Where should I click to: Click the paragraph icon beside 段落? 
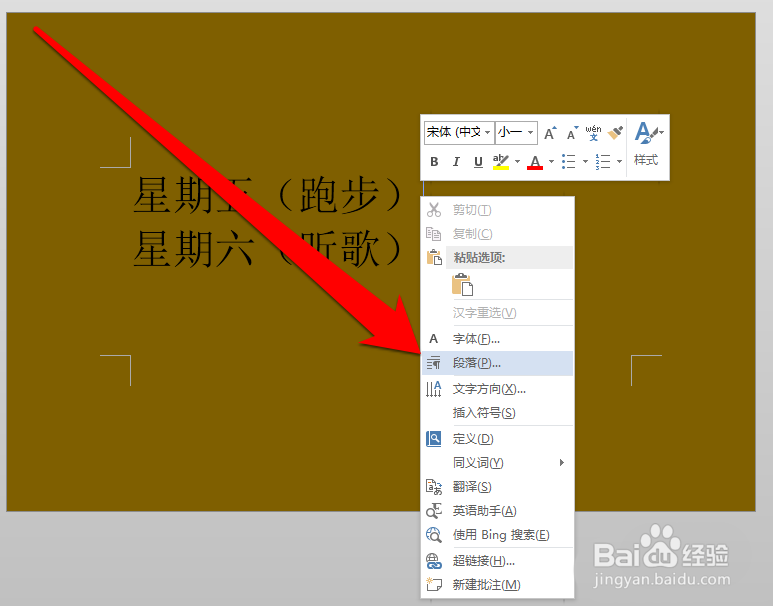pos(433,363)
